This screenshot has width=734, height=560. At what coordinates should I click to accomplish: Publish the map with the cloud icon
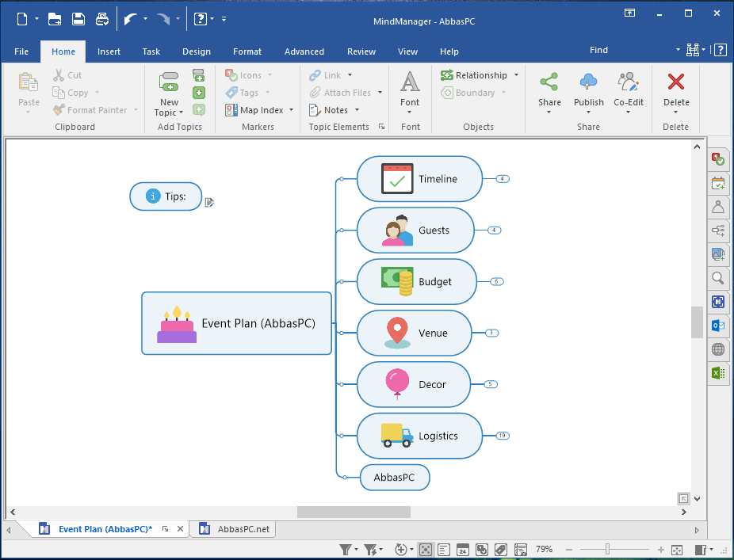coord(588,82)
